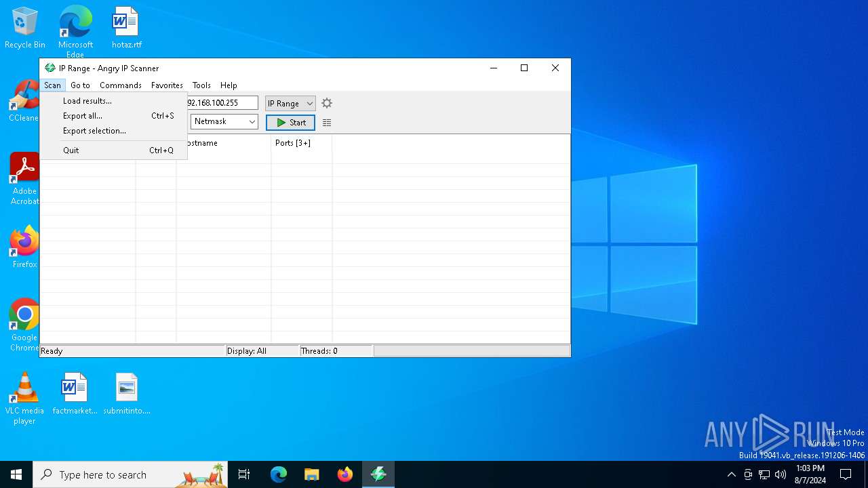This screenshot has width=868, height=488.
Task: Choose Load results... from Scan menu
Action: coord(114,101)
